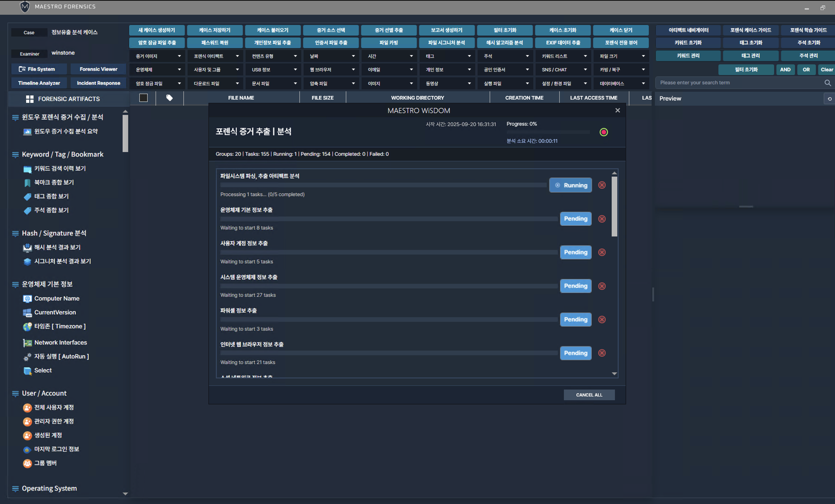Click the Preview panel refresh icon

click(x=830, y=99)
